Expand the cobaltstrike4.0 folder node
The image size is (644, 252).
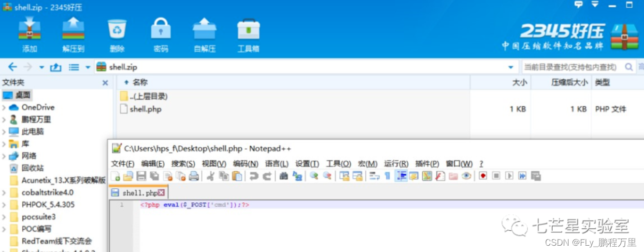4,192
